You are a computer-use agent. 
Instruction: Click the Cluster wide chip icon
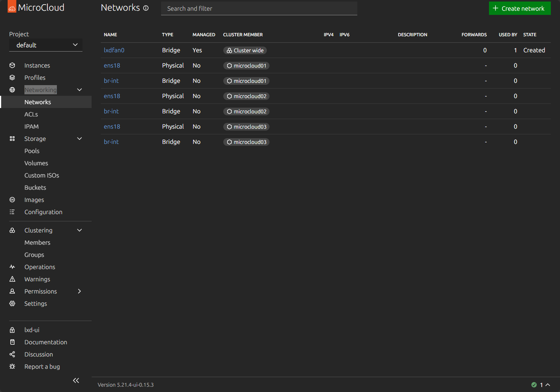point(229,50)
